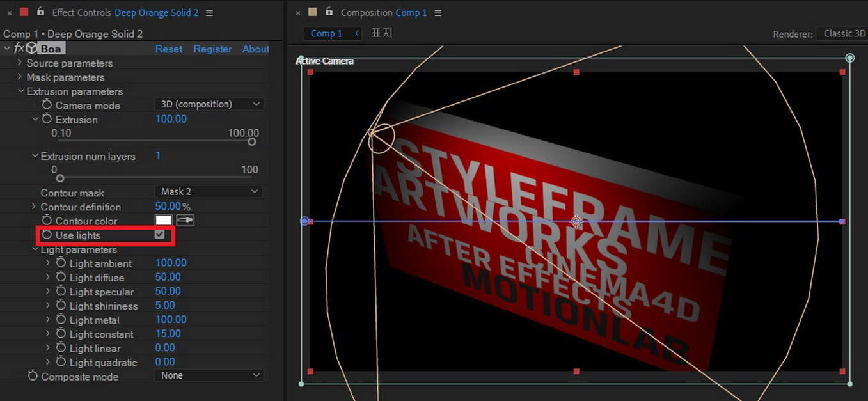Pick contour color with the eyedropper
The width and height of the screenshot is (868, 401).
(185, 220)
